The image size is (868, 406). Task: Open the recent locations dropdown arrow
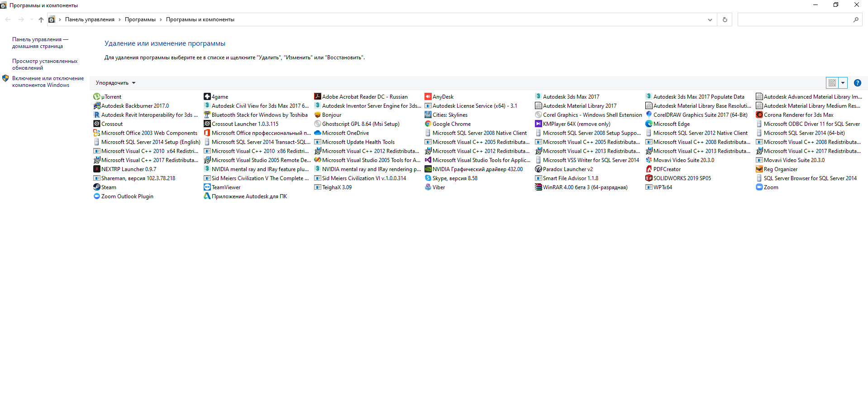pos(31,19)
